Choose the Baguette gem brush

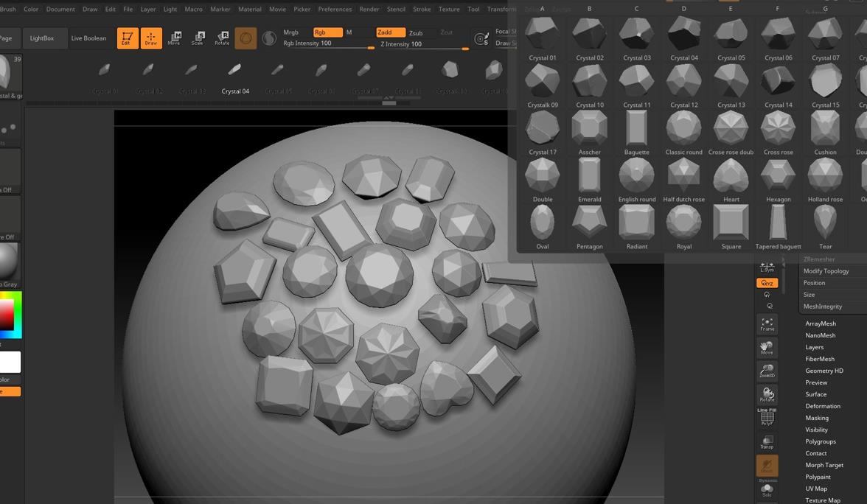(636, 133)
